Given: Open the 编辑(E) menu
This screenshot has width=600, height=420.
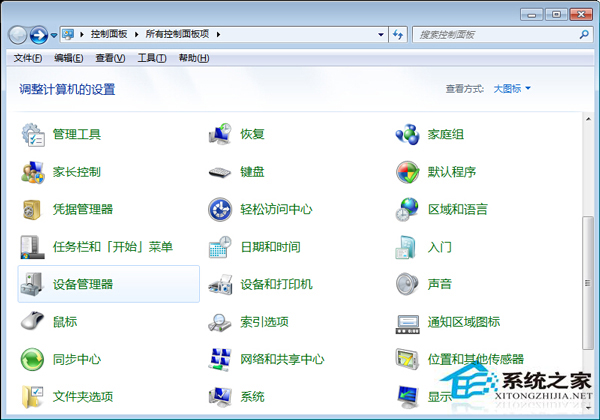Looking at the screenshot, I should coord(68,58).
